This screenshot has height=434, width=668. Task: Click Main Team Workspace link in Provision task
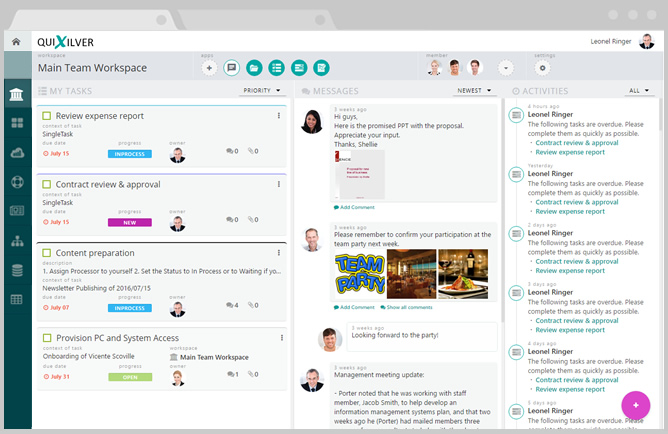(x=209, y=357)
